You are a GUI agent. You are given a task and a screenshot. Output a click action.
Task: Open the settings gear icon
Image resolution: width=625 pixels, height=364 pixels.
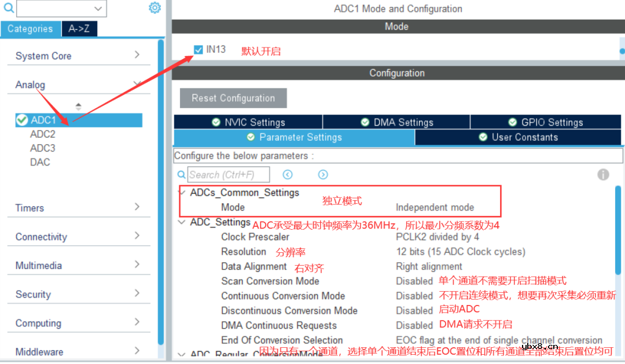154,8
